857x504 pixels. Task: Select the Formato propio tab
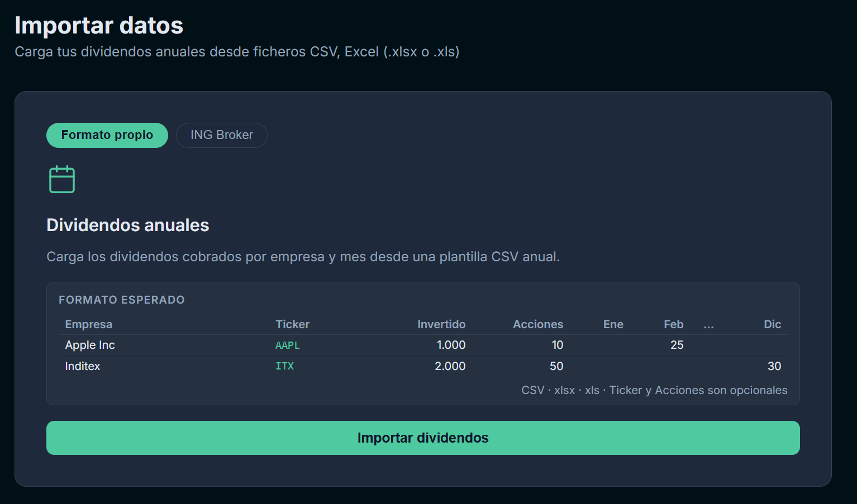click(107, 135)
